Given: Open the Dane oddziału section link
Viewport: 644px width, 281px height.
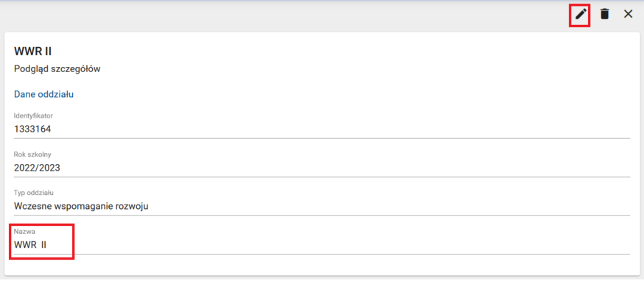Looking at the screenshot, I should pos(43,94).
